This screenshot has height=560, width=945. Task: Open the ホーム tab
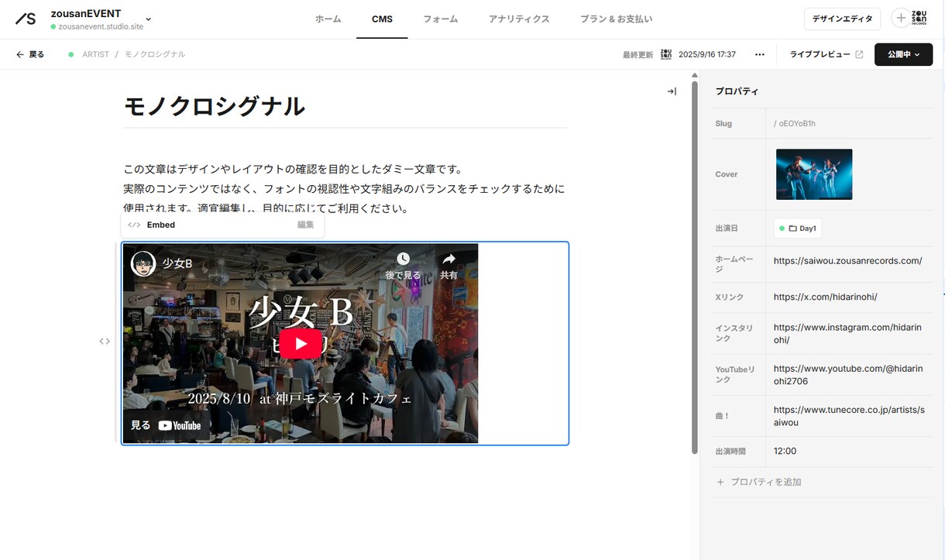tap(328, 19)
